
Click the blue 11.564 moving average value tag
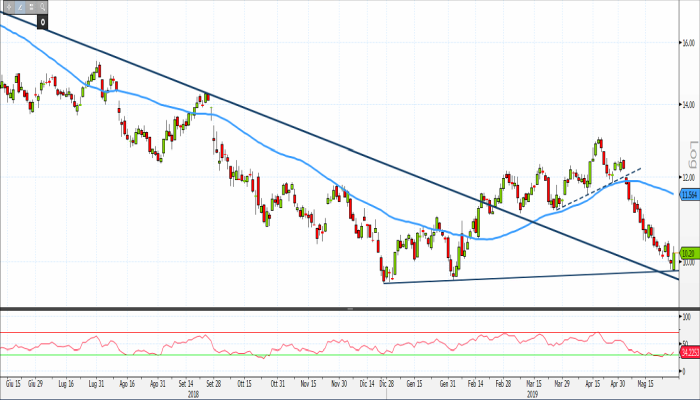(x=690, y=195)
